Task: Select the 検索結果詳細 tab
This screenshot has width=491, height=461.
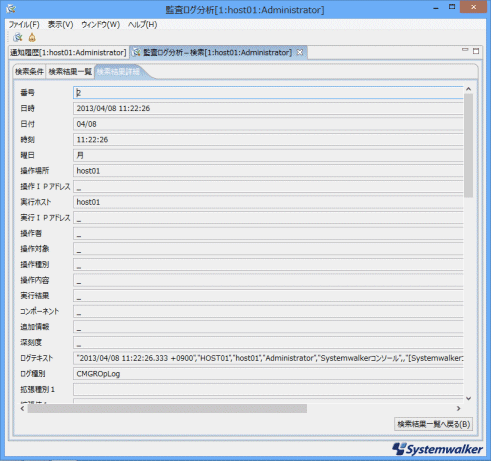Action: tap(119, 72)
